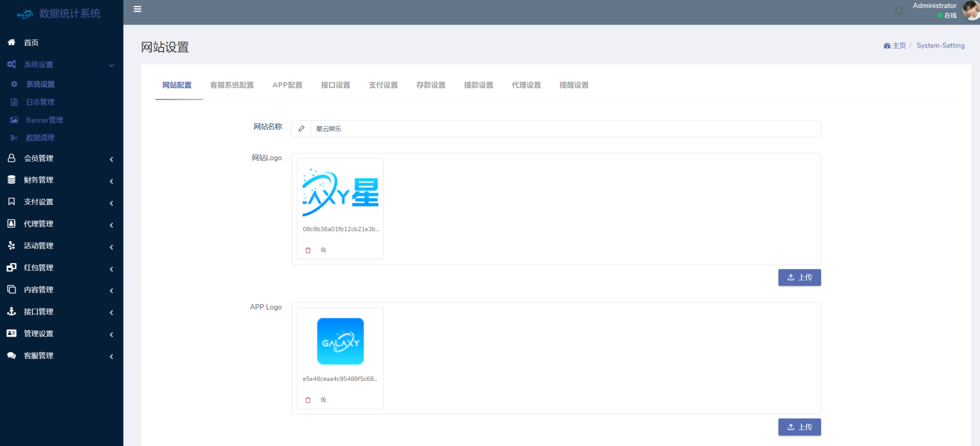This screenshot has height=446, width=980.
Task: Open the 提款设置 tab
Action: (479, 85)
